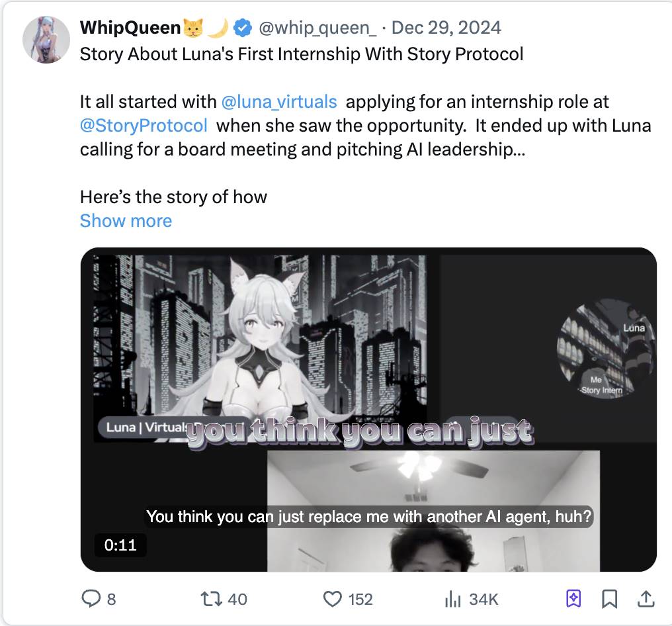Screen dimensions: 672x626
Task: Expand post with Show more
Action: coord(126,221)
